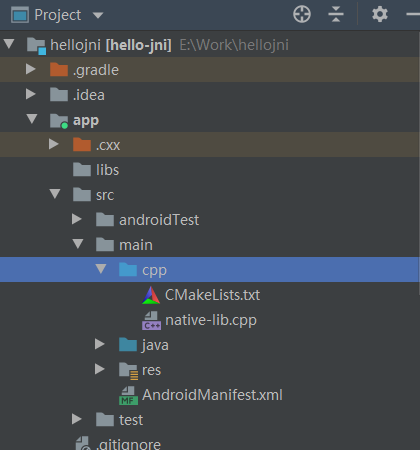Click the MF manifest icon of AndroidManifest.xml
The width and height of the screenshot is (420, 450).
(128, 396)
